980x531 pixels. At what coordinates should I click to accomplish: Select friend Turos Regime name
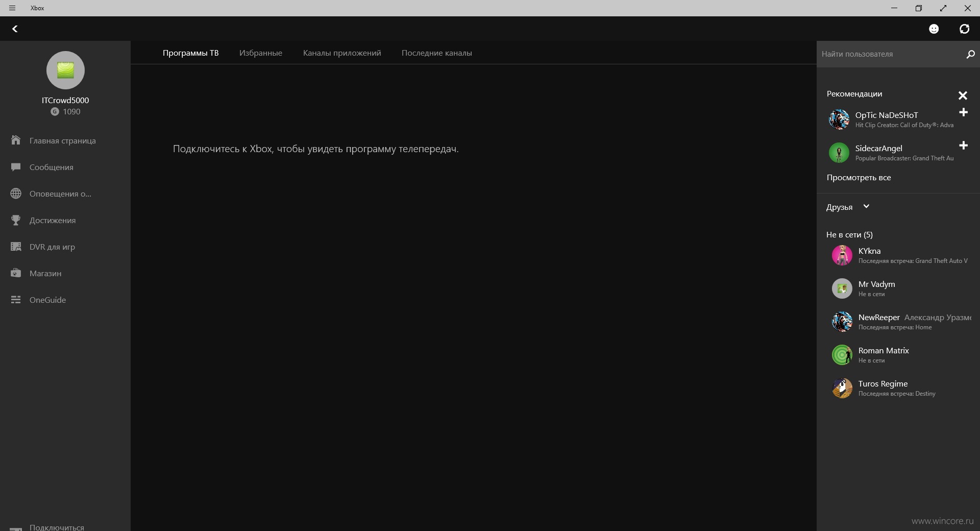click(883, 383)
